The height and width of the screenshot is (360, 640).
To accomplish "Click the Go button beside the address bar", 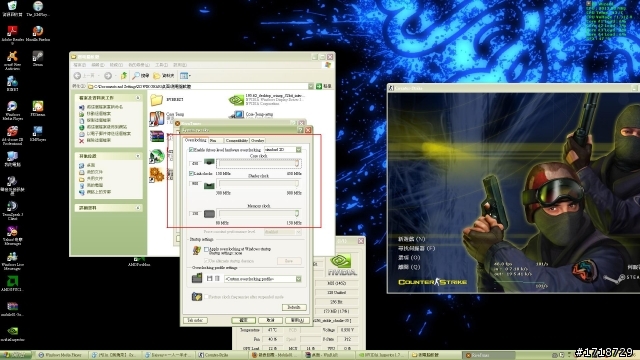I will tap(324, 86).
